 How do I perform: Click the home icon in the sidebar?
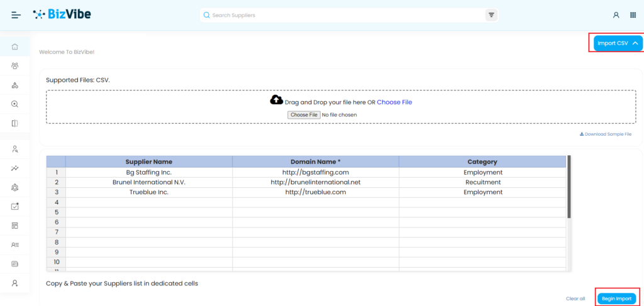coord(15,46)
